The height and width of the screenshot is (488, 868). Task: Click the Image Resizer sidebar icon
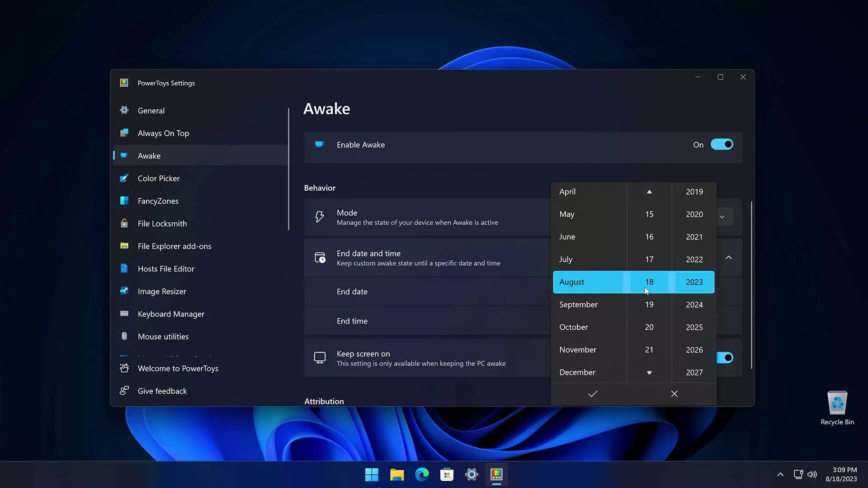point(124,291)
